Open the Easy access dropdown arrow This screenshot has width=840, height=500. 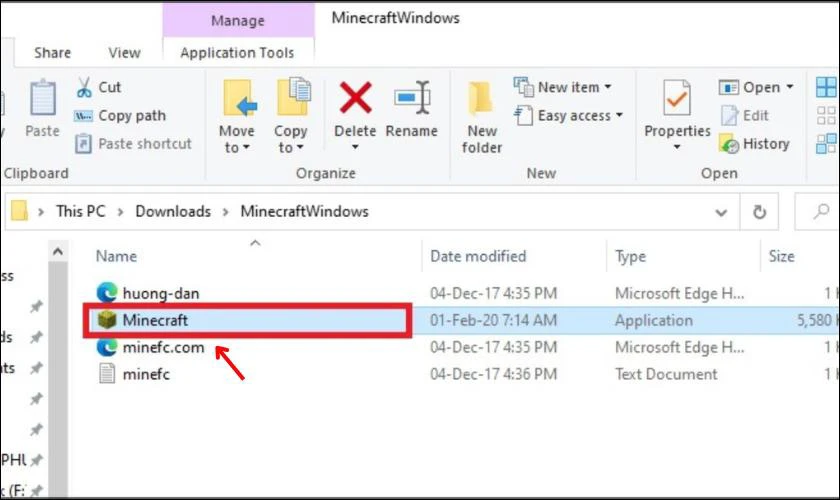(619, 115)
